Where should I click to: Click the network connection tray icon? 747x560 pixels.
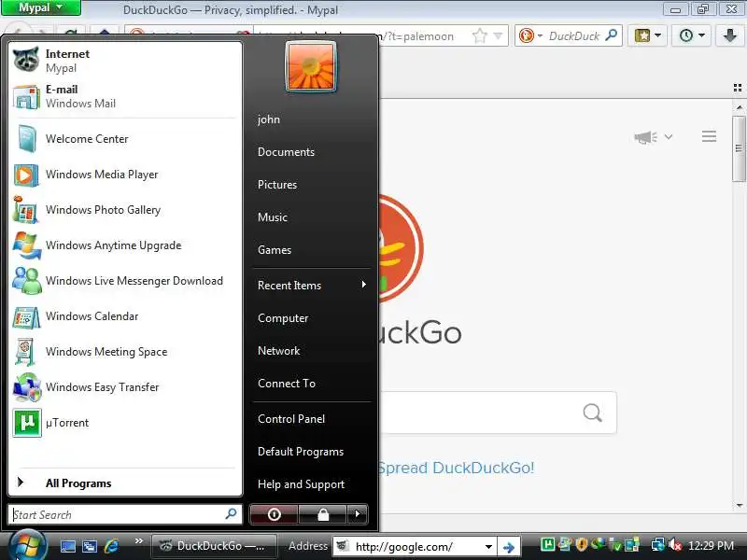[x=658, y=544]
